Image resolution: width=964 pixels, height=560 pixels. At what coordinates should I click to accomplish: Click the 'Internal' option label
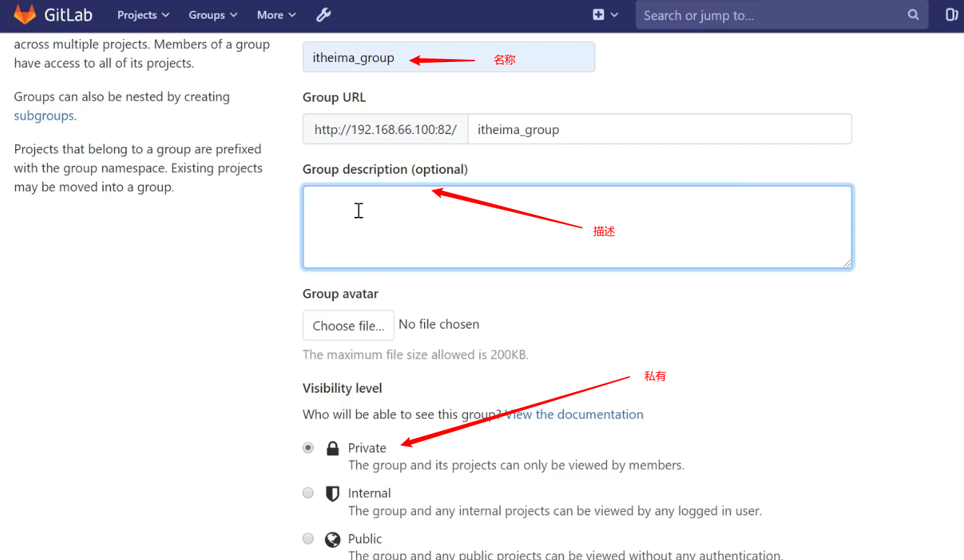(x=369, y=493)
